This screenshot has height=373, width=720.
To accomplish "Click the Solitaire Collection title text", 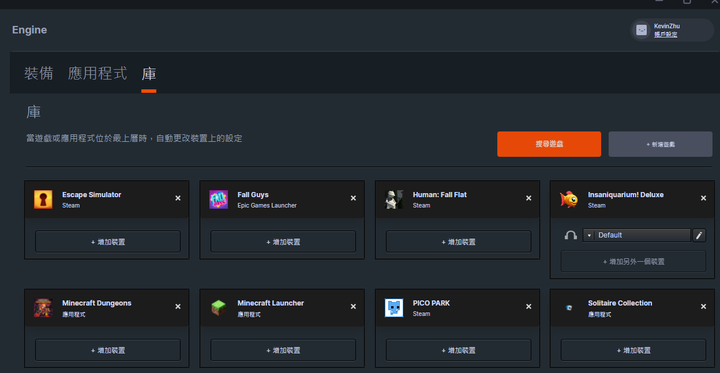I will tap(620, 303).
